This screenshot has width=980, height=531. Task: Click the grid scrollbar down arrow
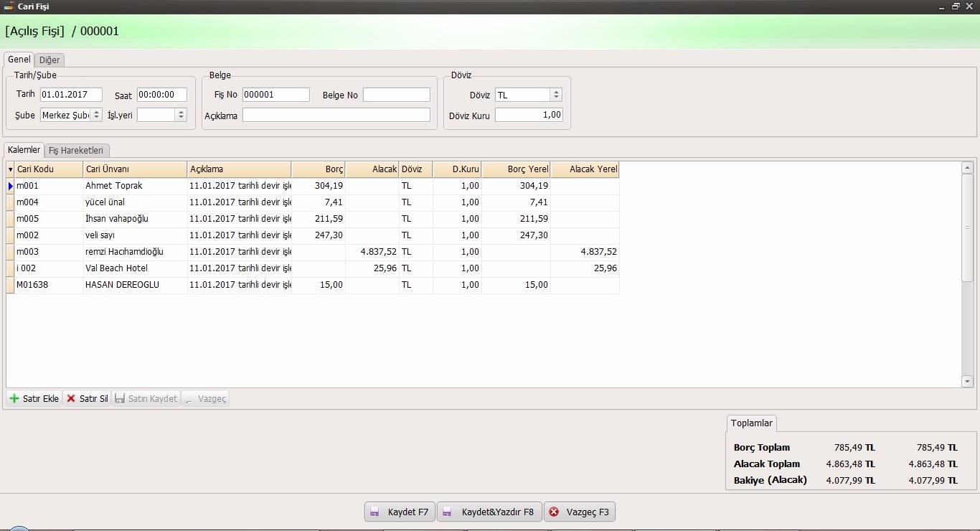click(967, 382)
